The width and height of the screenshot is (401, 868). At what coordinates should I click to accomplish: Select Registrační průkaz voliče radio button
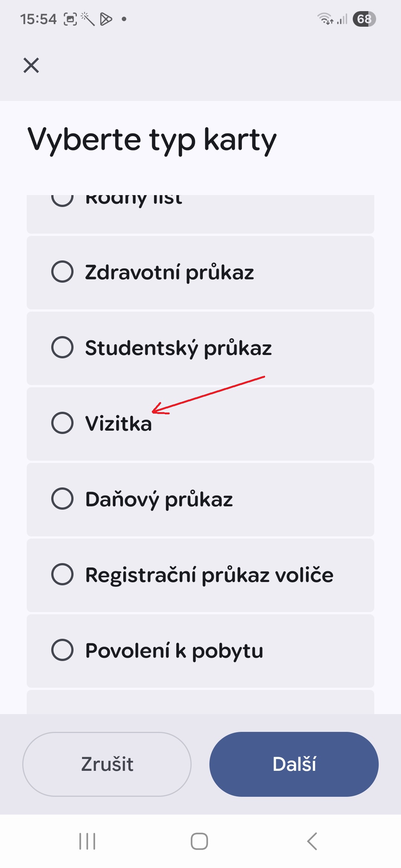[x=62, y=574]
